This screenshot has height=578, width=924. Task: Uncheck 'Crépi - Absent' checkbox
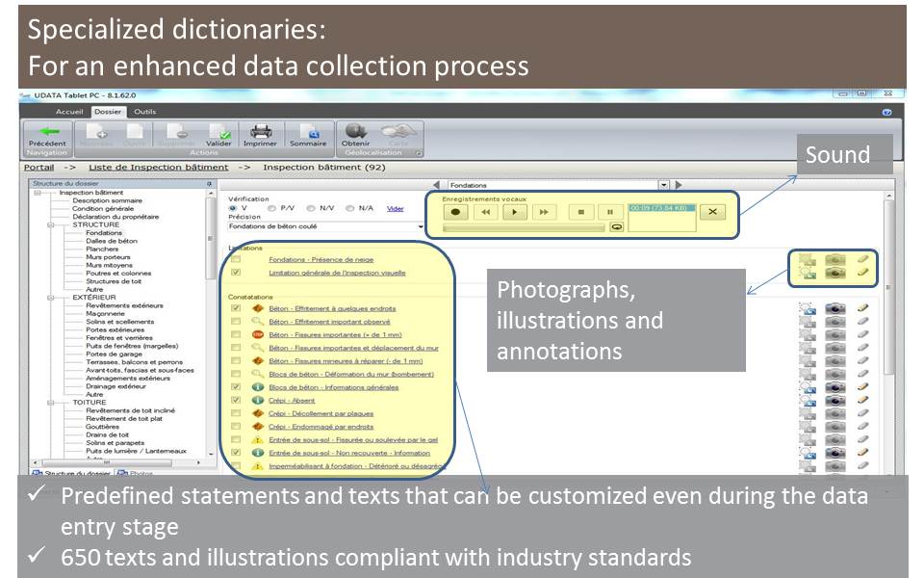click(x=236, y=401)
